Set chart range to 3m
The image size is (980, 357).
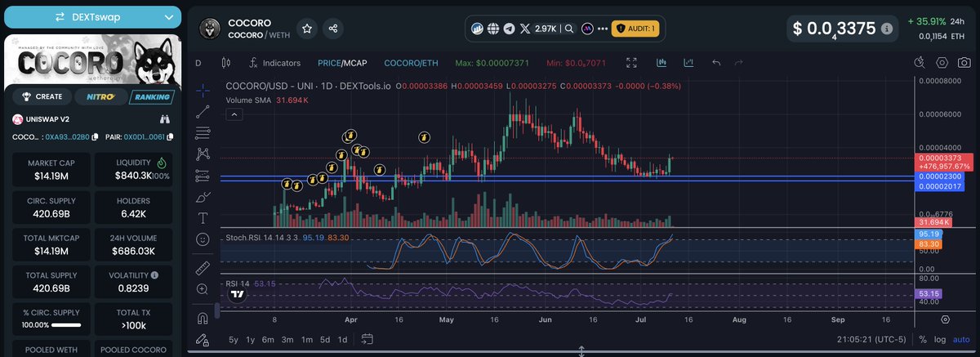(x=287, y=340)
